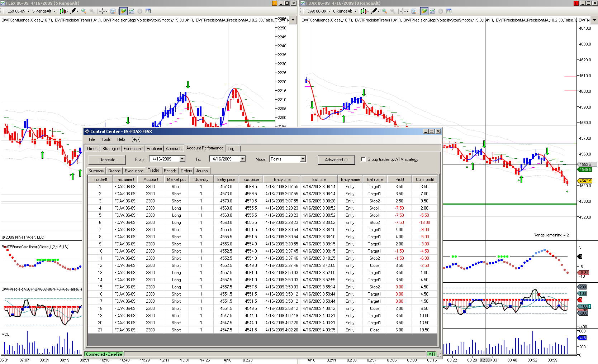Switch to the Positions tab
The height and width of the screenshot is (364, 598).
click(x=154, y=149)
